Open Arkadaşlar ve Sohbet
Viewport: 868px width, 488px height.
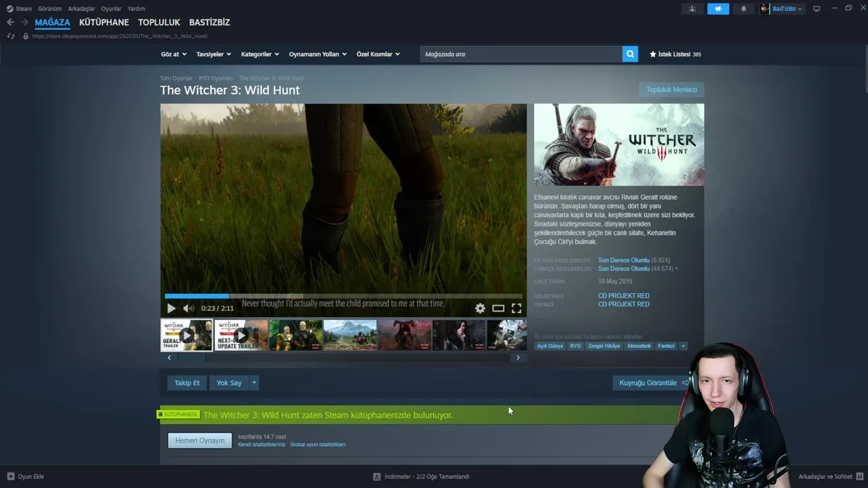[x=830, y=476]
